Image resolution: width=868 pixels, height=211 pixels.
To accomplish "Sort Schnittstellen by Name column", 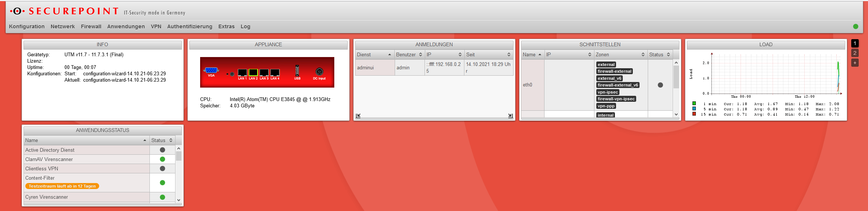I will [533, 54].
